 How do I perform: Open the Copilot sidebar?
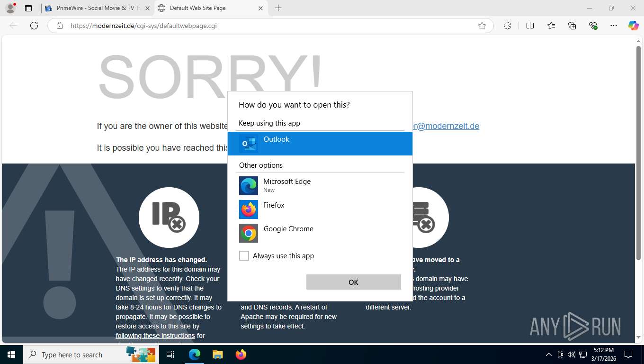pos(634,26)
